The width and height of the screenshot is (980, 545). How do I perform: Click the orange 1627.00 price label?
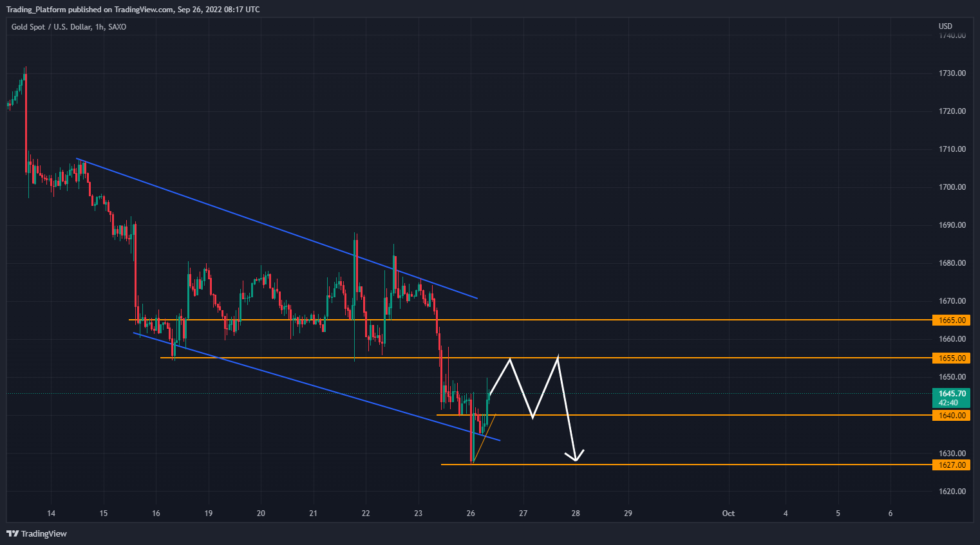click(x=951, y=465)
